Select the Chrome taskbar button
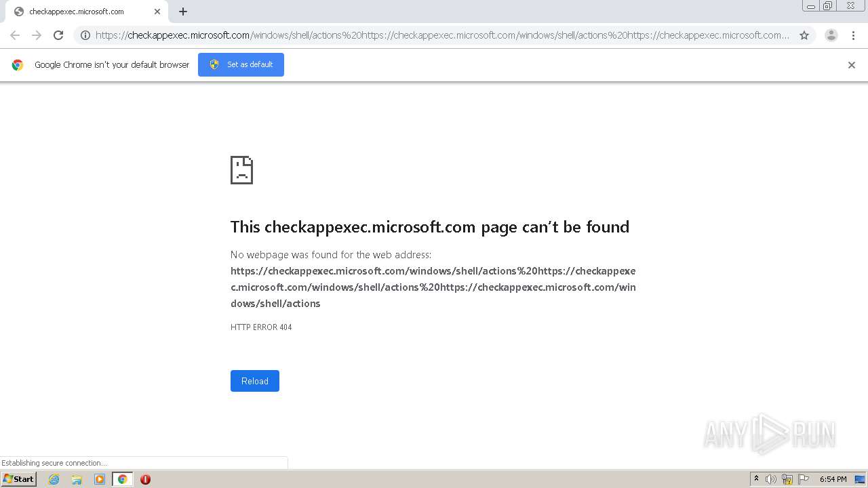The height and width of the screenshot is (488, 868). tap(122, 479)
